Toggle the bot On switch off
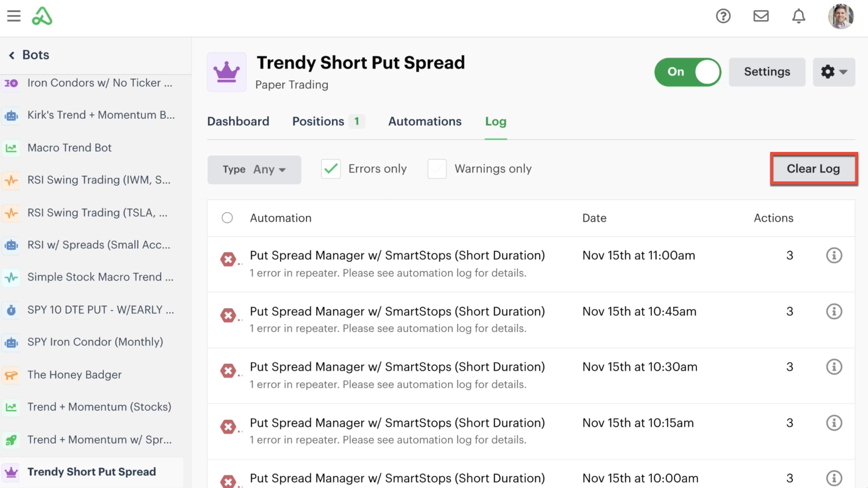 687,72
